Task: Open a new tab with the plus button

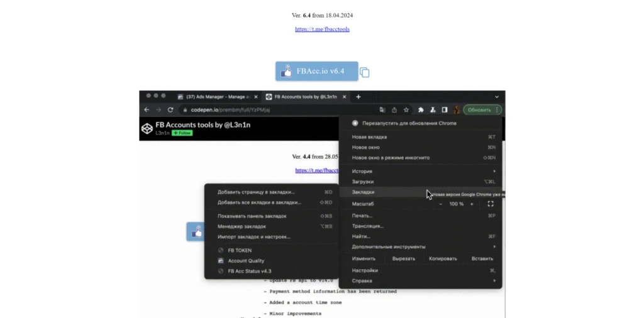Action: click(x=358, y=97)
